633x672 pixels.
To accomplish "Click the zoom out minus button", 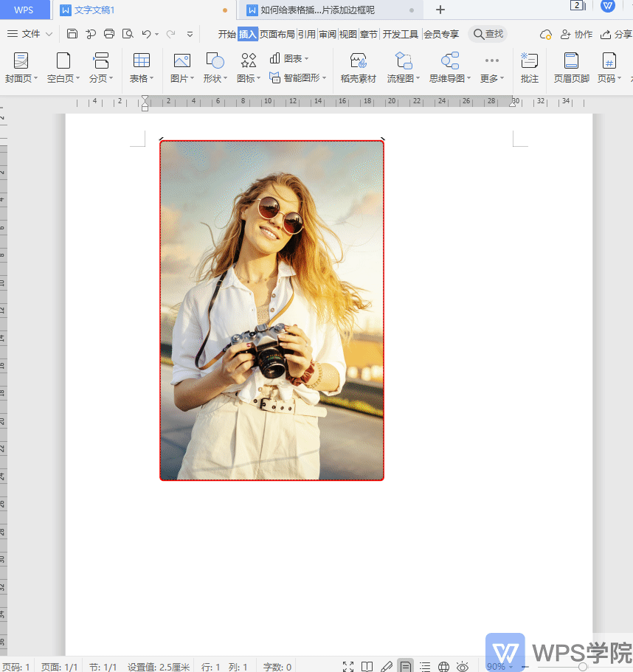I will pyautogui.click(x=525, y=667).
